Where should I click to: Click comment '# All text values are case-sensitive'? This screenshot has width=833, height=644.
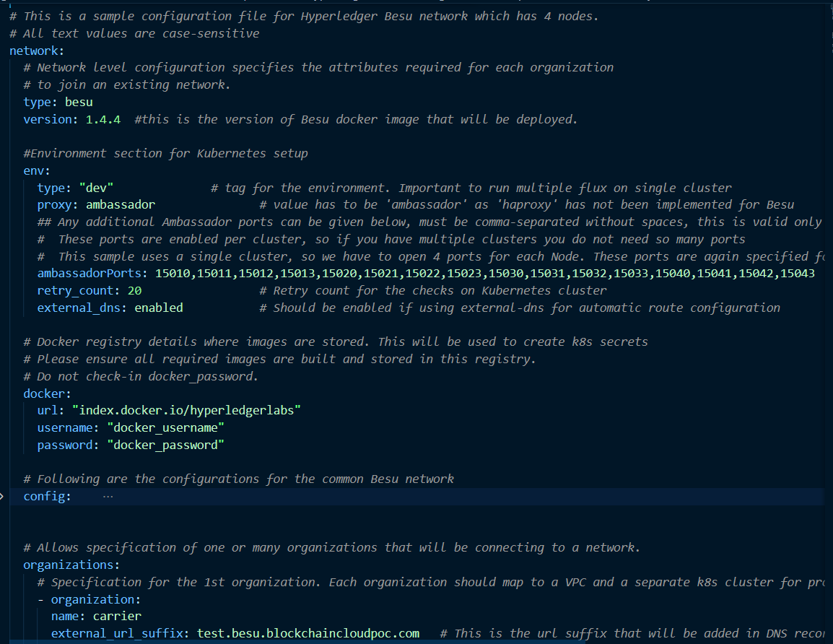[x=134, y=33]
